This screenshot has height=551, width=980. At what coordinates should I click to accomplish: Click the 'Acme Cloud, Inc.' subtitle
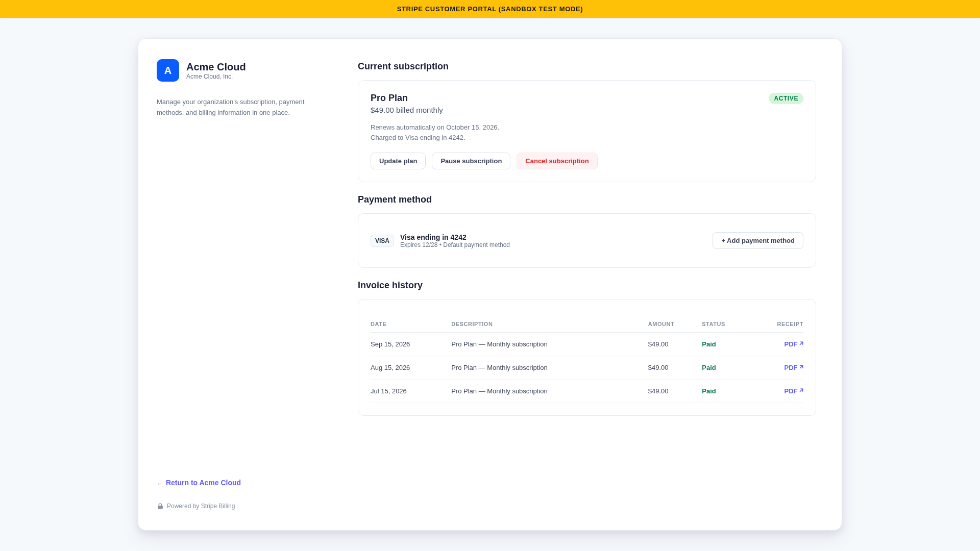(209, 77)
